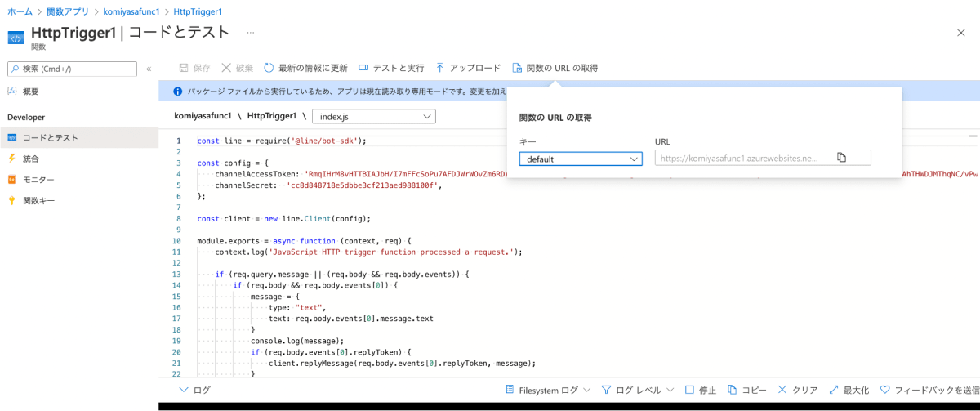This screenshot has height=411, width=980.
Task: Click the アップロード upload button
Action: point(468,68)
